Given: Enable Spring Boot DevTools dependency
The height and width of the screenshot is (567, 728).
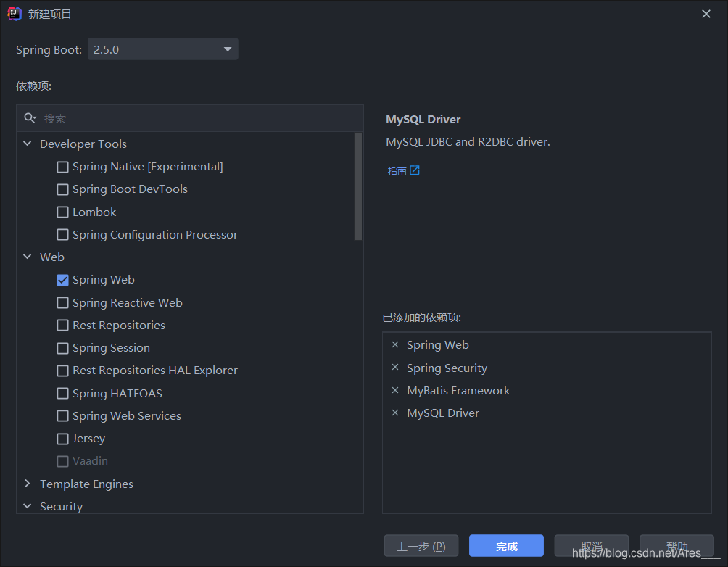Looking at the screenshot, I should pos(62,189).
